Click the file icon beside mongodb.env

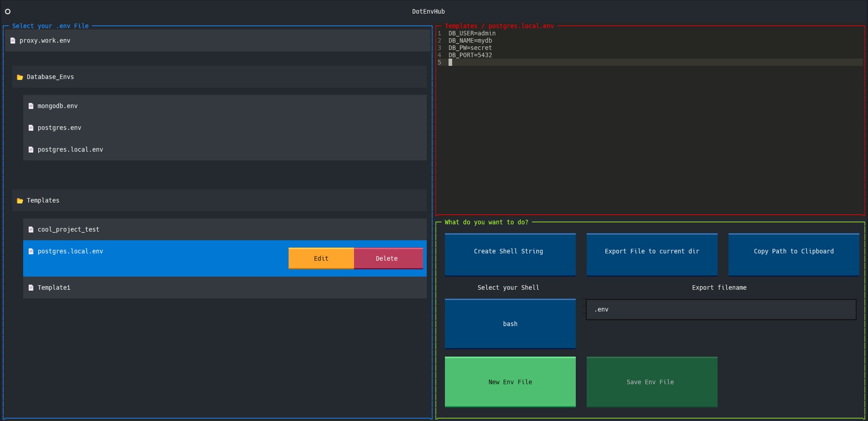pyautogui.click(x=31, y=106)
